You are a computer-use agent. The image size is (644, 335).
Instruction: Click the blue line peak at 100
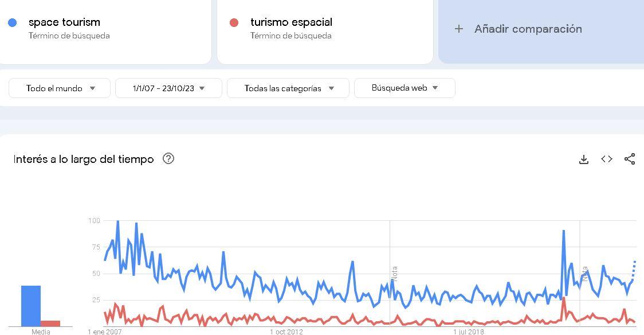[x=118, y=221]
